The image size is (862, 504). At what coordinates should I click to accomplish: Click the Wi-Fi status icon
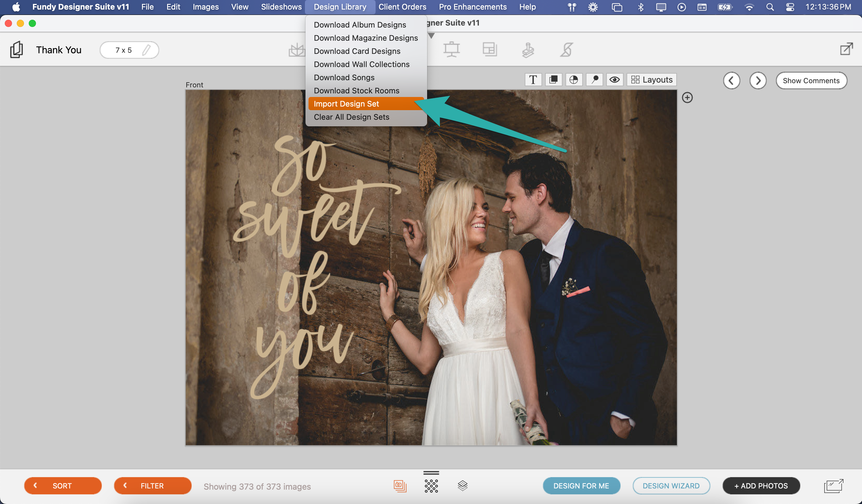tap(749, 7)
